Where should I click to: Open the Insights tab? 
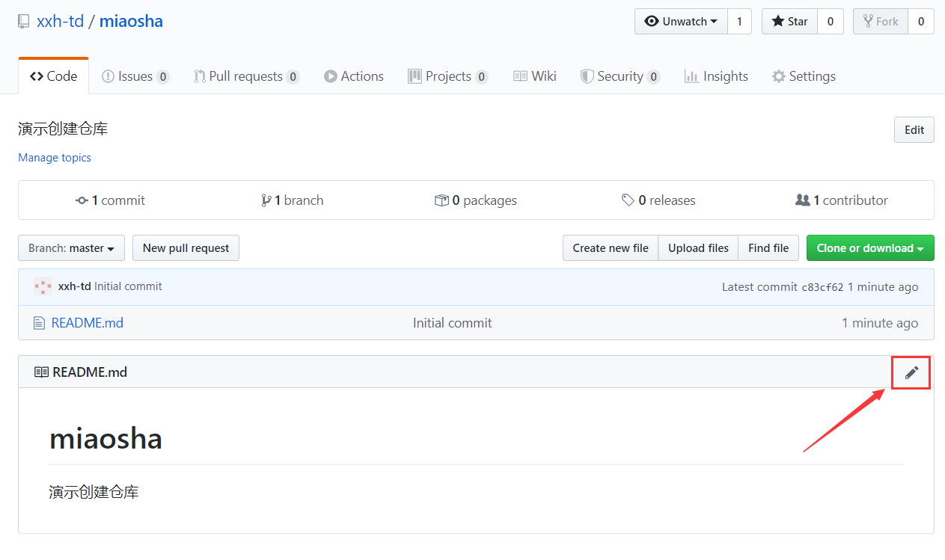coord(716,76)
